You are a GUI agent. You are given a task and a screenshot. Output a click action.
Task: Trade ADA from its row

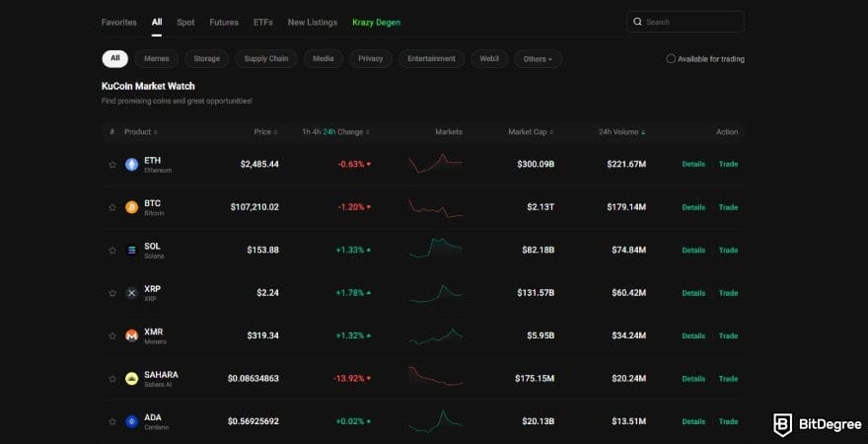(x=728, y=422)
